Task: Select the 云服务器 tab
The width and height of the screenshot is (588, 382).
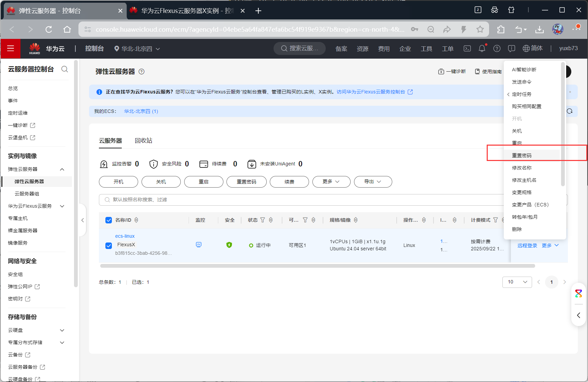Action: point(111,141)
